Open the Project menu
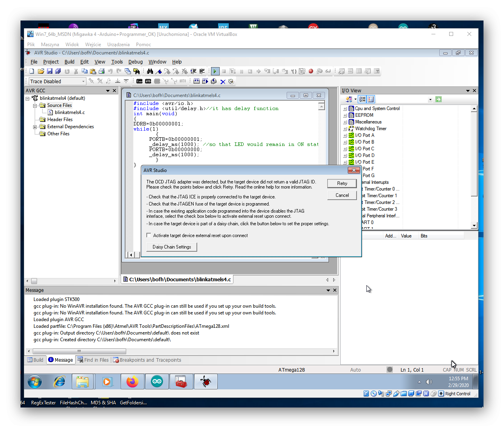Viewport: 504px width, 428px height. 51,62
